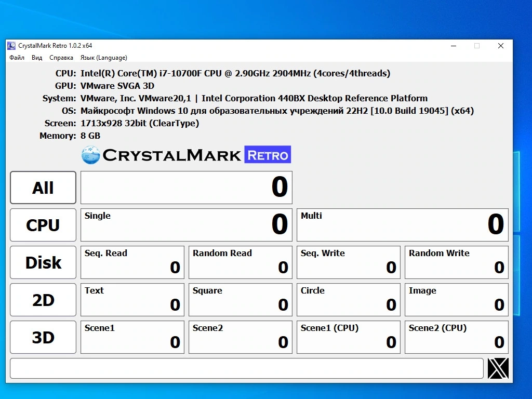The width and height of the screenshot is (532, 399).
Task: Open the Справка menu
Action: (x=61, y=58)
